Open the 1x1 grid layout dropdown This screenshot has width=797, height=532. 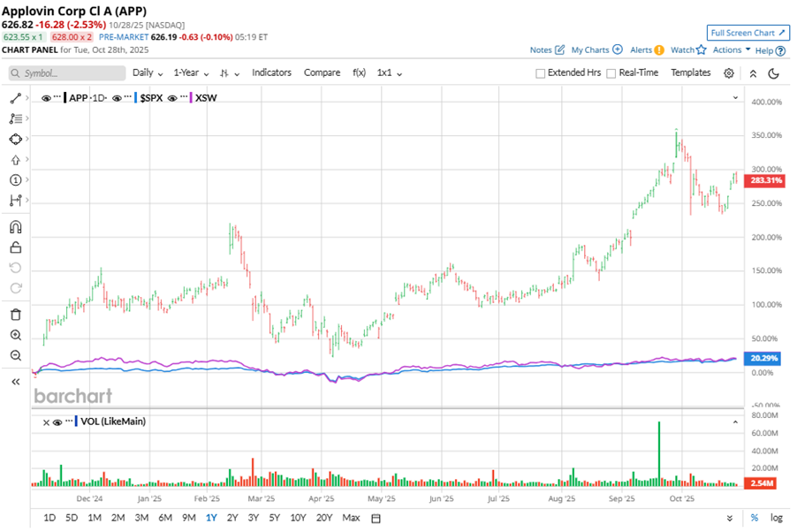click(x=390, y=72)
